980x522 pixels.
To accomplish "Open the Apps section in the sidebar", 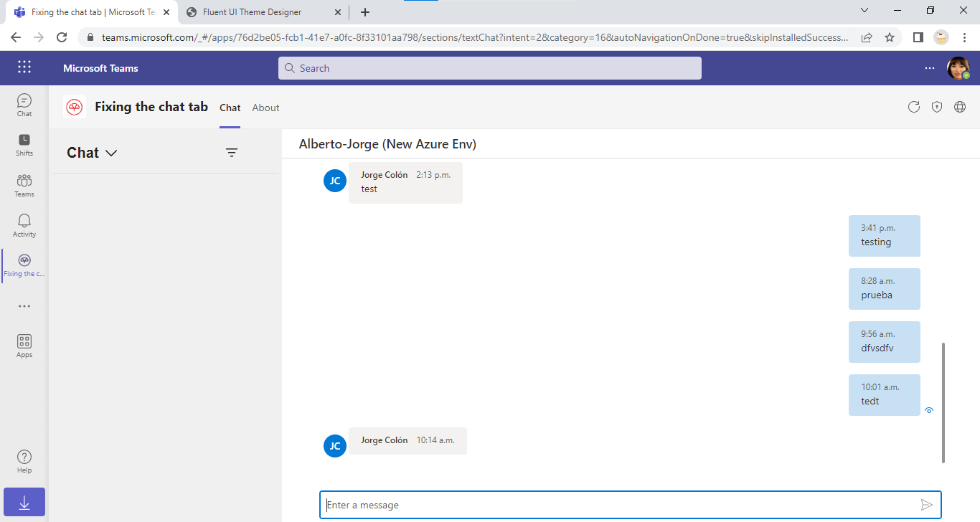I will tap(24, 346).
